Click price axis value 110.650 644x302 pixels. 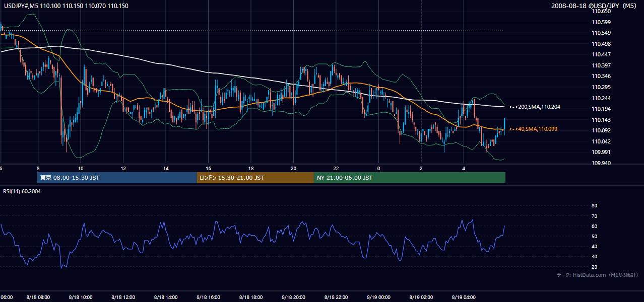602,11
